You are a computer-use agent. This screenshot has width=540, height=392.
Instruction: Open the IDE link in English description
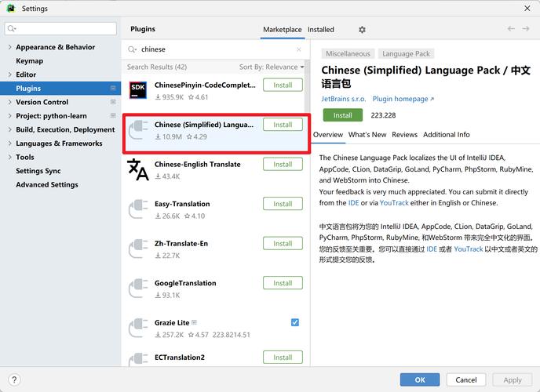pos(353,203)
